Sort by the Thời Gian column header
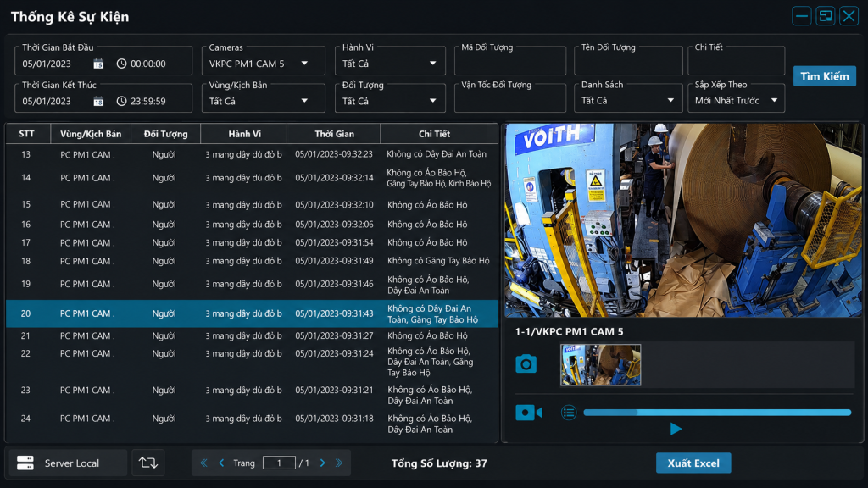Image resolution: width=868 pixels, height=488 pixels. [x=334, y=134]
